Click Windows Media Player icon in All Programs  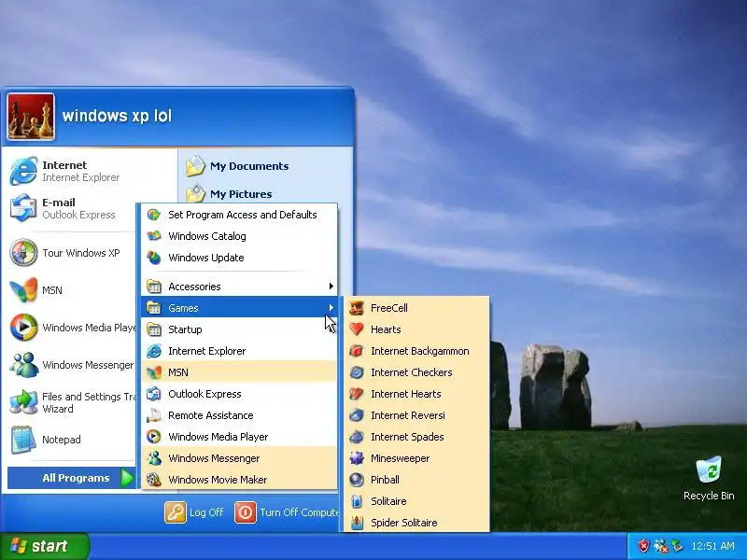coord(154,437)
